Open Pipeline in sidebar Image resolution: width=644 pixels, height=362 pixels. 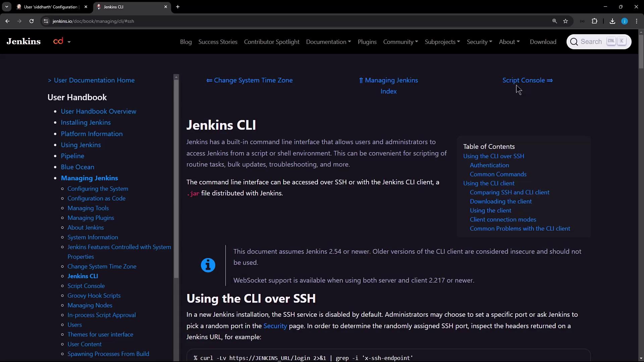click(72, 156)
